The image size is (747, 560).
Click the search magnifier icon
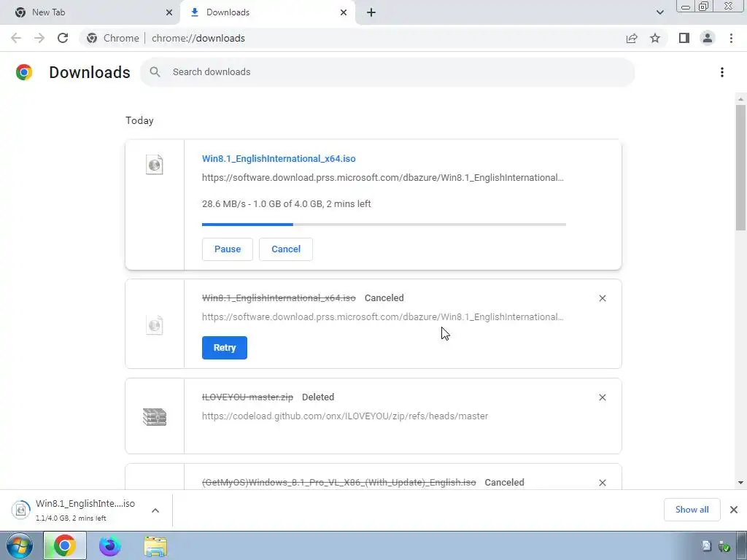(155, 72)
